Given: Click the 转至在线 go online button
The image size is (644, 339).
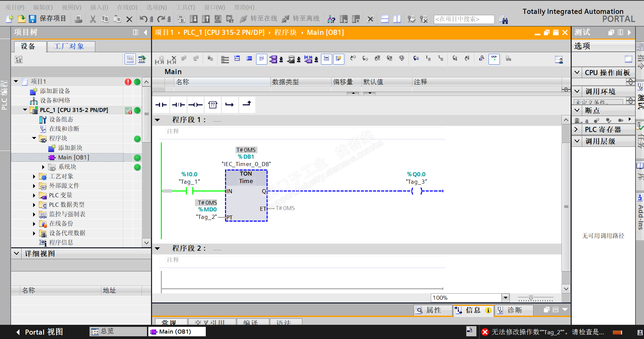Looking at the screenshot, I should coord(258,19).
